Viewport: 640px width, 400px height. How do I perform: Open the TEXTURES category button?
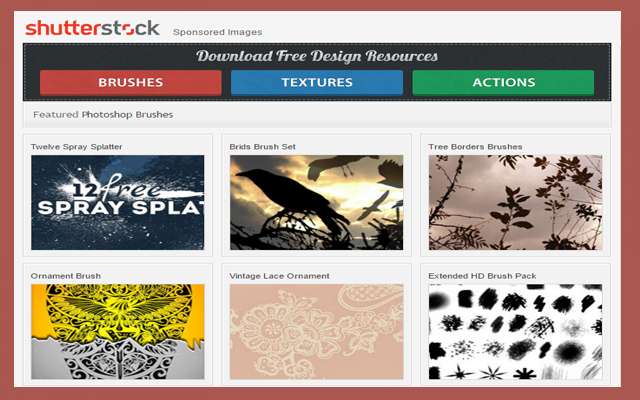click(x=317, y=82)
